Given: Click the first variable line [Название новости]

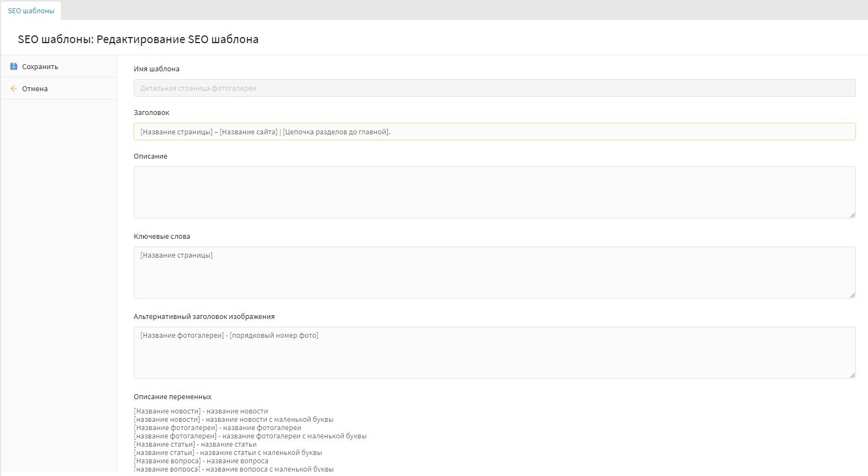Looking at the screenshot, I should [x=201, y=411].
